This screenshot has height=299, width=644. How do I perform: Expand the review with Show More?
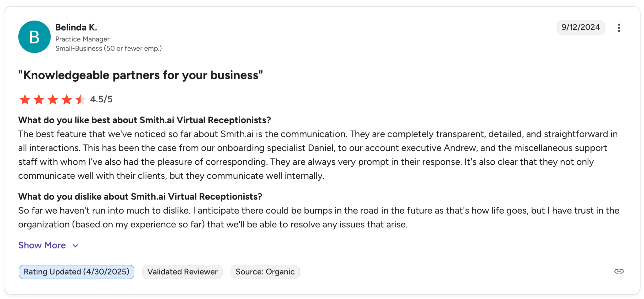click(42, 245)
